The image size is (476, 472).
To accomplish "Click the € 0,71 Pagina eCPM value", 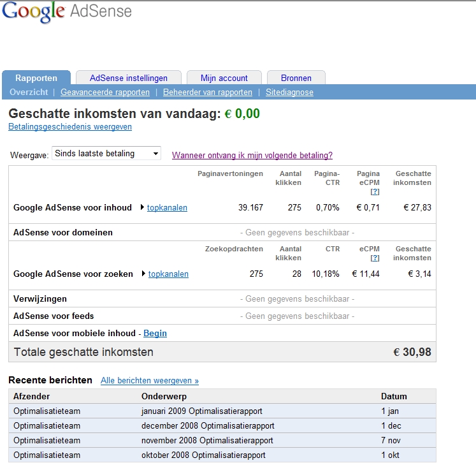I will click(368, 207).
